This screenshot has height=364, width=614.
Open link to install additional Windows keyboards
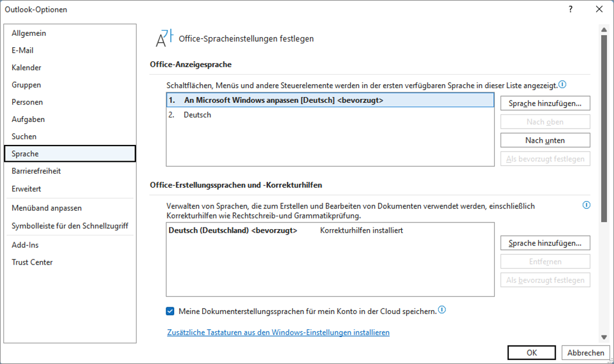click(279, 333)
